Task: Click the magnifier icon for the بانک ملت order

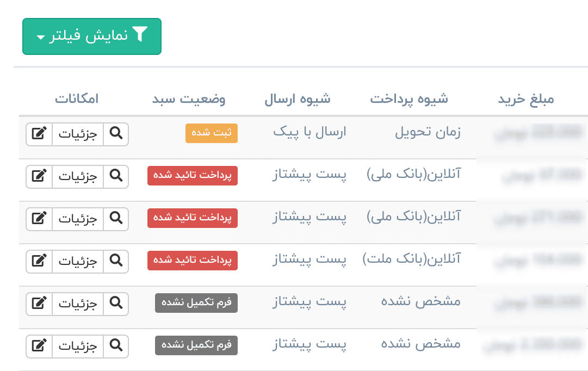Action: 116,262
